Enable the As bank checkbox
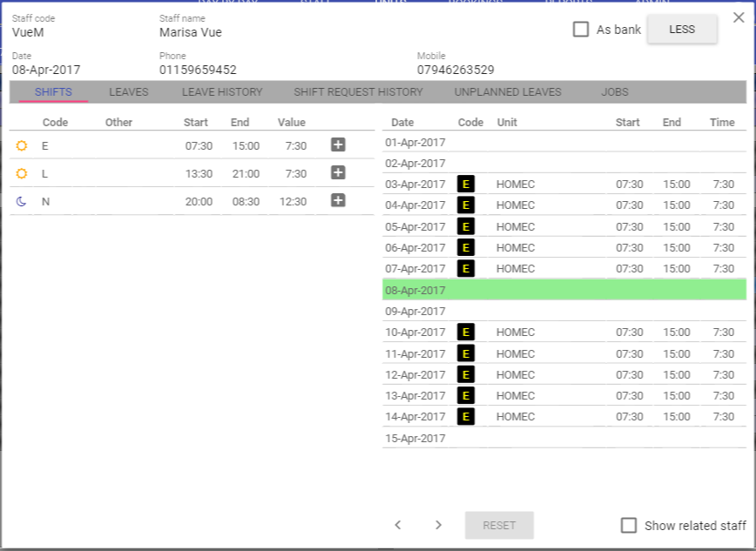This screenshot has height=551, width=756. pos(581,30)
